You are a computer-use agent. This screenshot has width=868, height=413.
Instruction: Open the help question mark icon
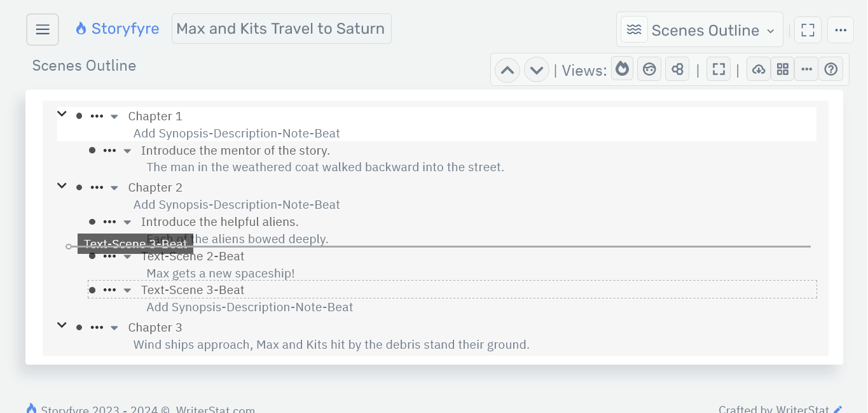(830, 69)
